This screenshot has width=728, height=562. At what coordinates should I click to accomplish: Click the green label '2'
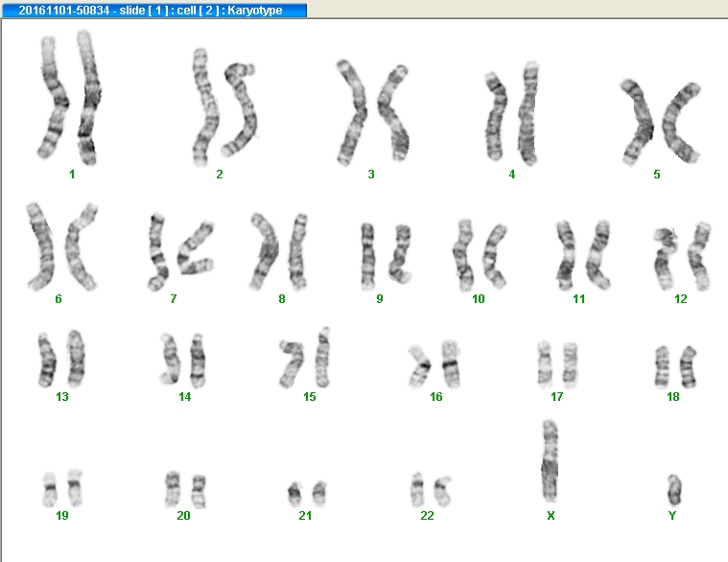tap(220, 174)
